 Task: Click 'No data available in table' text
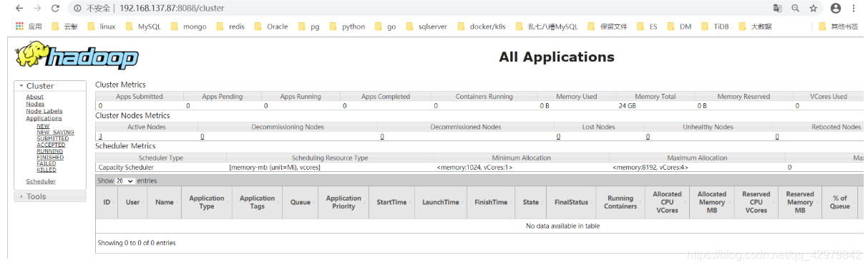pos(562,226)
